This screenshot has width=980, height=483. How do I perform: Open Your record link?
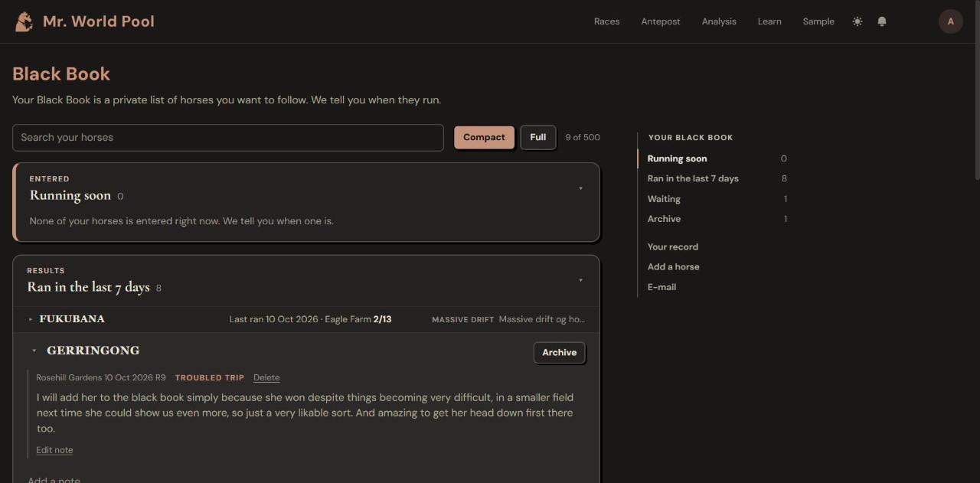[x=673, y=247]
